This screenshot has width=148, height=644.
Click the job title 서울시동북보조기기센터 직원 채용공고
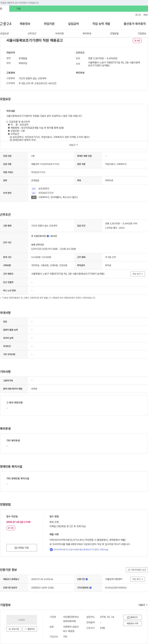35,40
